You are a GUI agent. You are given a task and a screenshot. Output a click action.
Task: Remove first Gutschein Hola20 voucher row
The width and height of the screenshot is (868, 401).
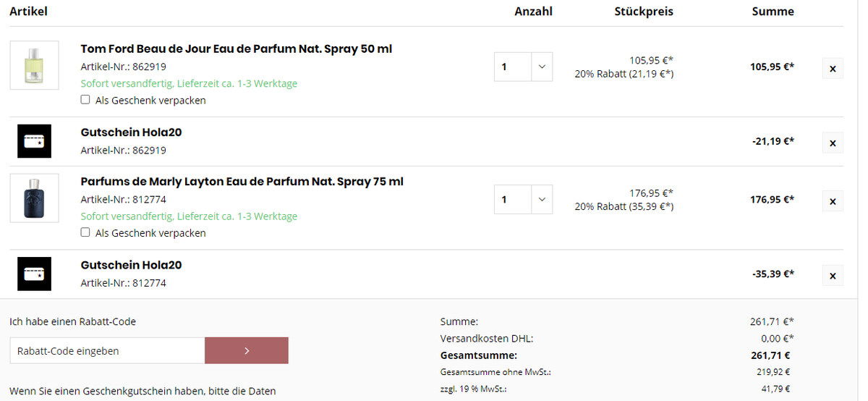(x=833, y=143)
